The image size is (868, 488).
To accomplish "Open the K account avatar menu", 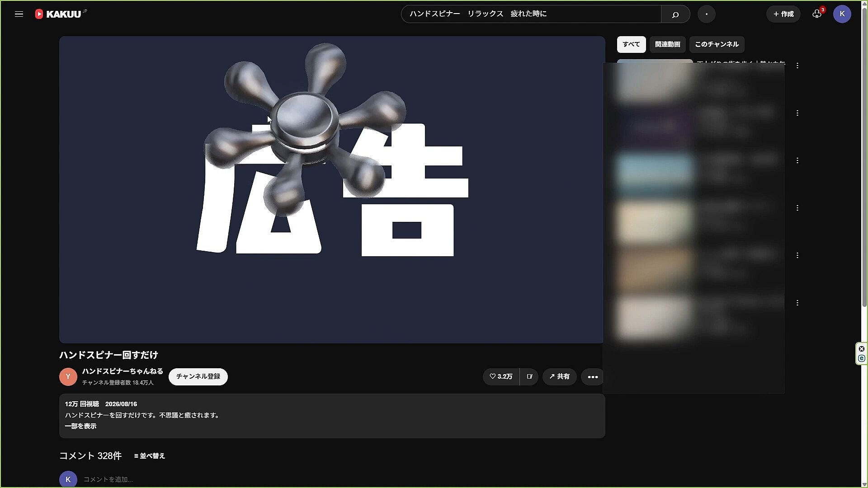I will 842,14.
